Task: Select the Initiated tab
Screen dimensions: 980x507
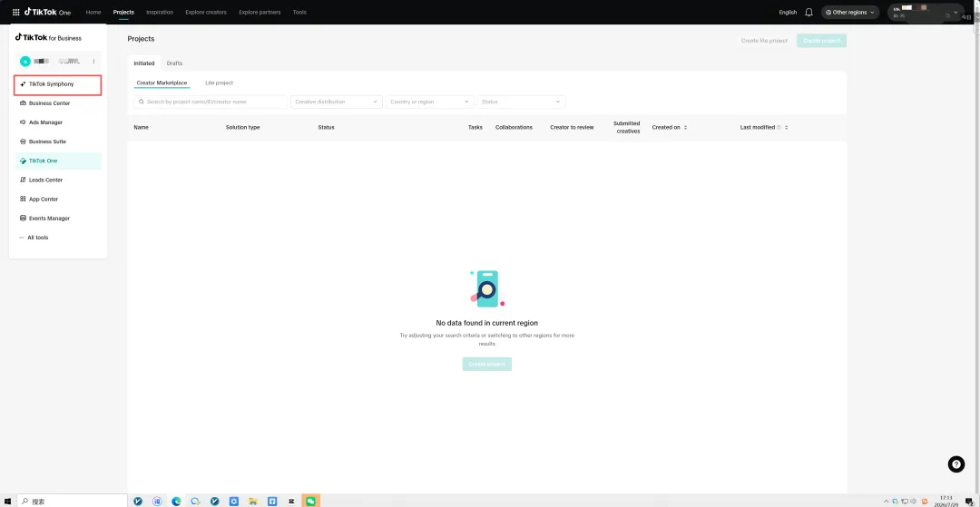Action: pyautogui.click(x=143, y=63)
